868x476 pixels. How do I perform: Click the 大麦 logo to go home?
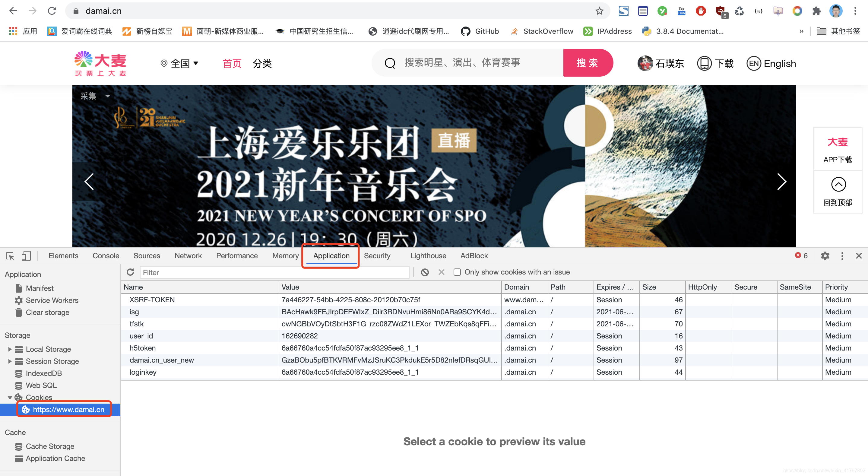point(100,63)
